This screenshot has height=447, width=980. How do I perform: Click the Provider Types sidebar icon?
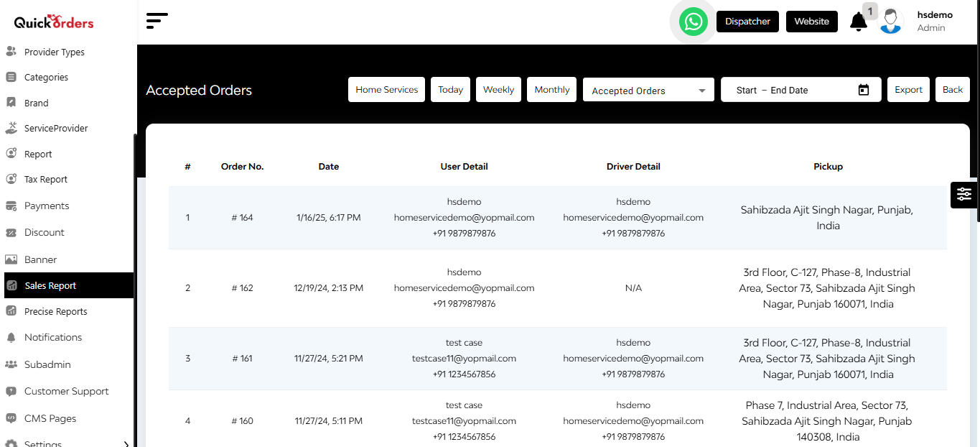coord(11,52)
